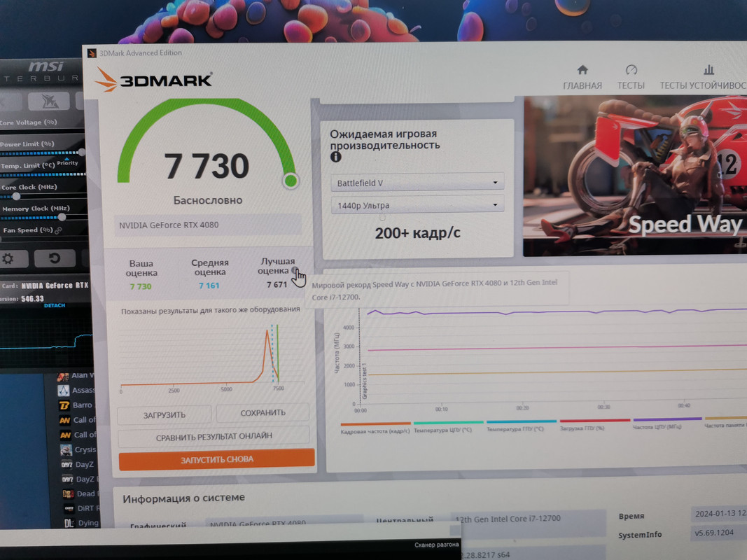Click the 3DMark window title bar icon
The image size is (747, 560).
pyautogui.click(x=92, y=53)
